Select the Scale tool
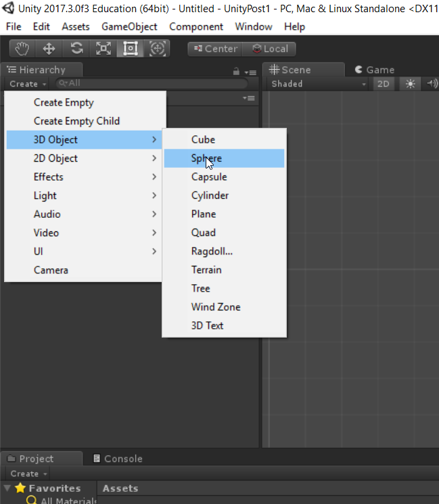Image resolution: width=439 pixels, height=504 pixels. coord(103,49)
